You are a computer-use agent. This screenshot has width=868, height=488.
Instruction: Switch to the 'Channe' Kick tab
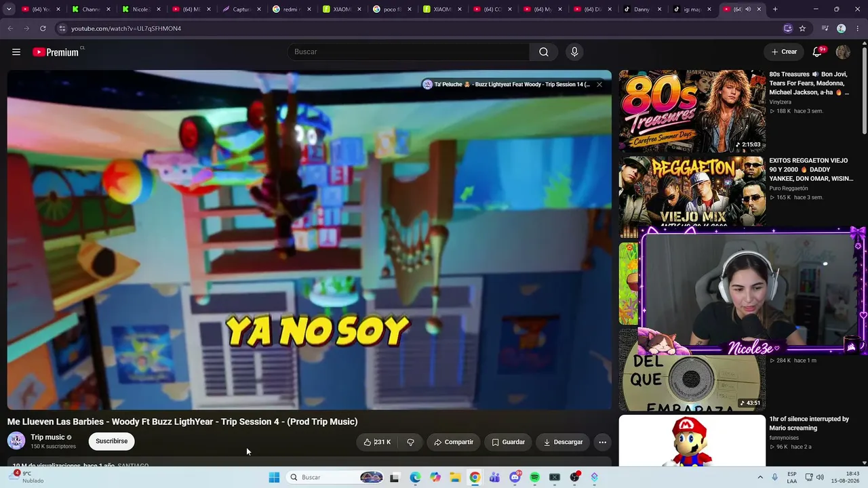tap(91, 9)
